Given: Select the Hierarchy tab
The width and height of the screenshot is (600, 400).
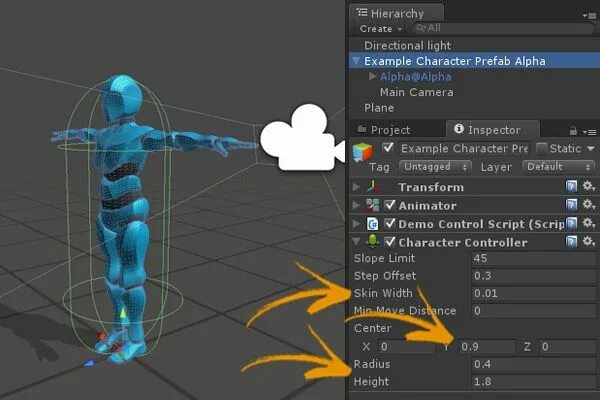Looking at the screenshot, I should 396,13.
